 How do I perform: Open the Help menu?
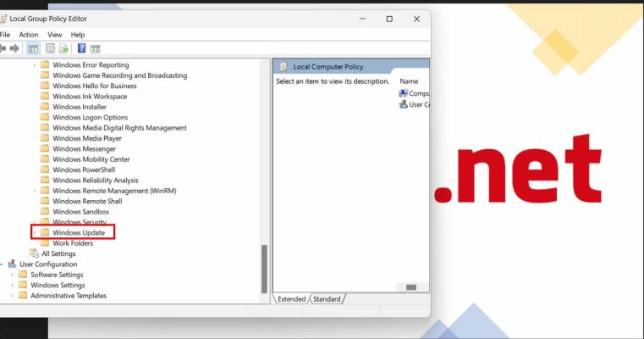(78, 35)
